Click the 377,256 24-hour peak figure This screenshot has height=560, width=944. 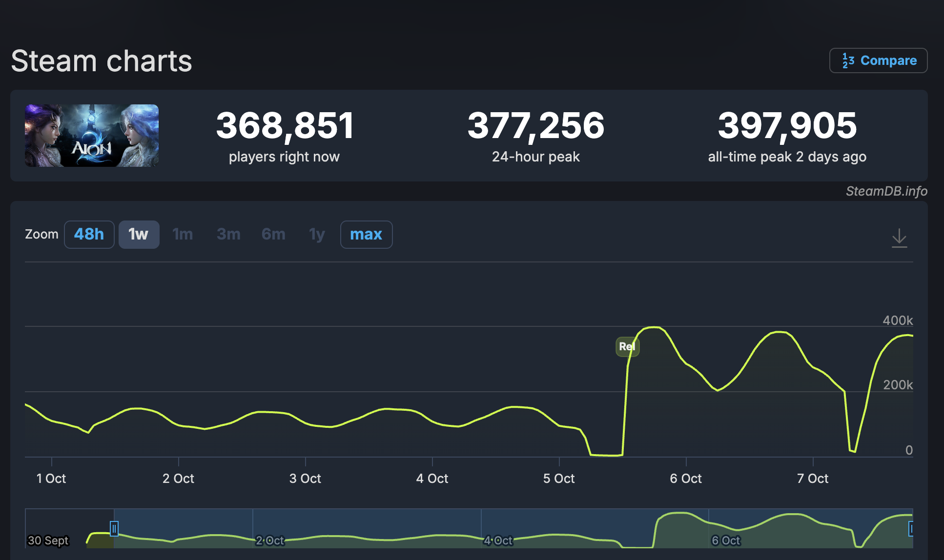pos(536,126)
